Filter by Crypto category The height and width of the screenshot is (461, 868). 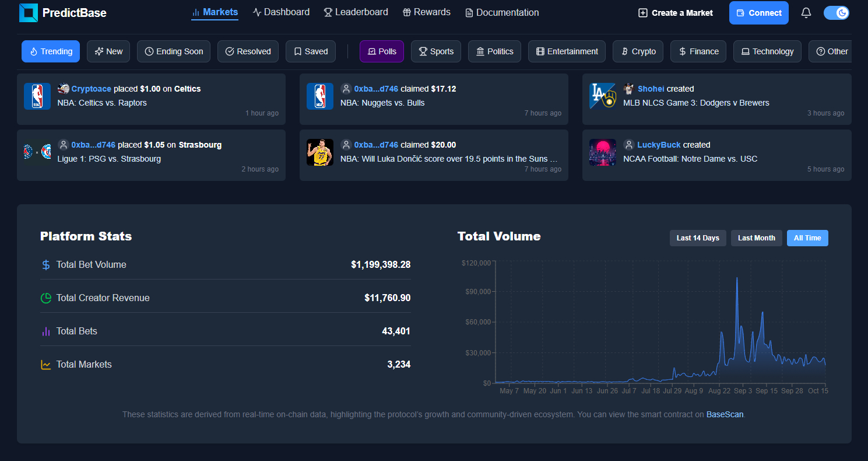[637, 51]
